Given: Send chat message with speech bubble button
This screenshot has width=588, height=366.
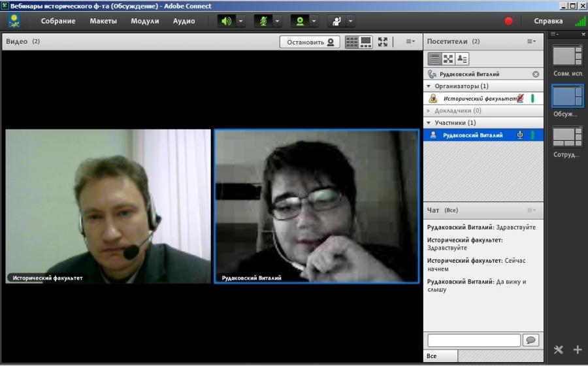Looking at the screenshot, I should pyautogui.click(x=531, y=340).
